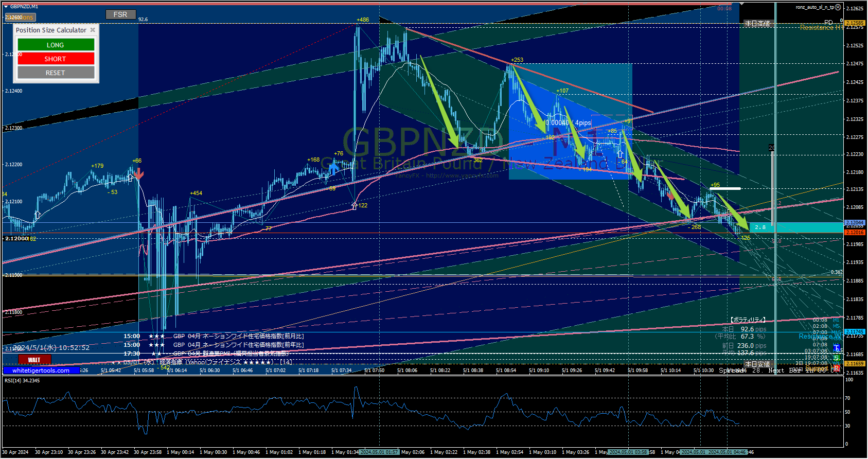Click the red SHORT button
The image size is (868, 459).
56,59
